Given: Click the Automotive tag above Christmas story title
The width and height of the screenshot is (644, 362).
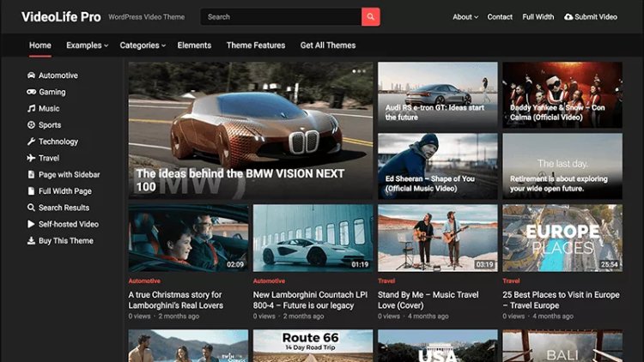Looking at the screenshot, I should (x=144, y=281).
